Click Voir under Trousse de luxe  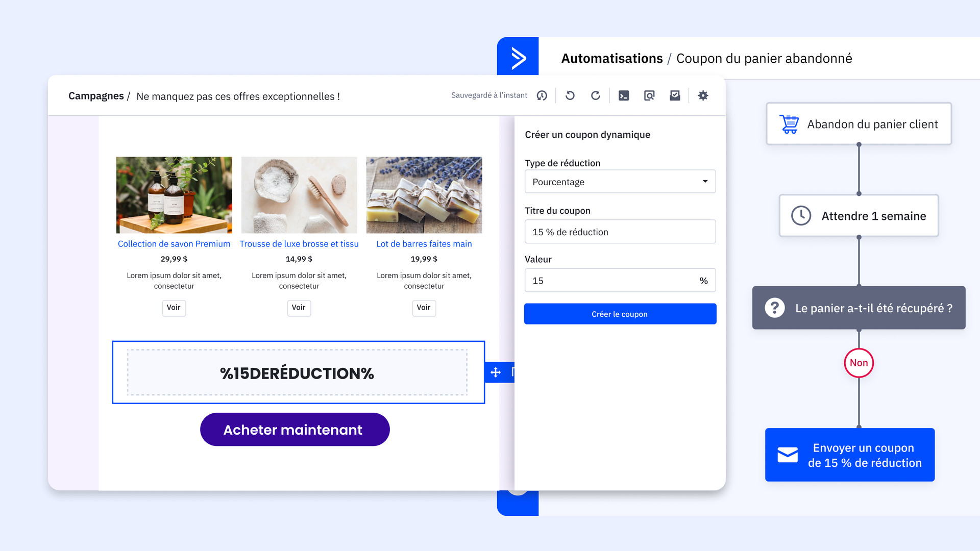click(299, 308)
